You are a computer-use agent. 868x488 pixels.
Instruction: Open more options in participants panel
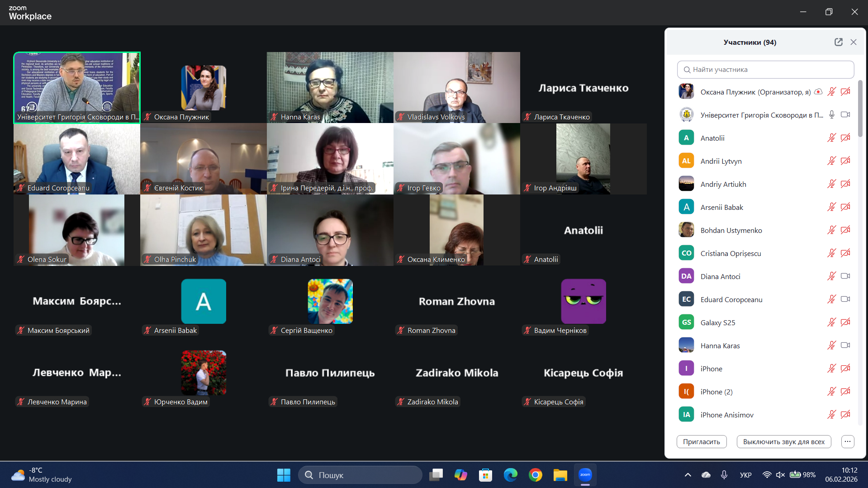pos(848,442)
